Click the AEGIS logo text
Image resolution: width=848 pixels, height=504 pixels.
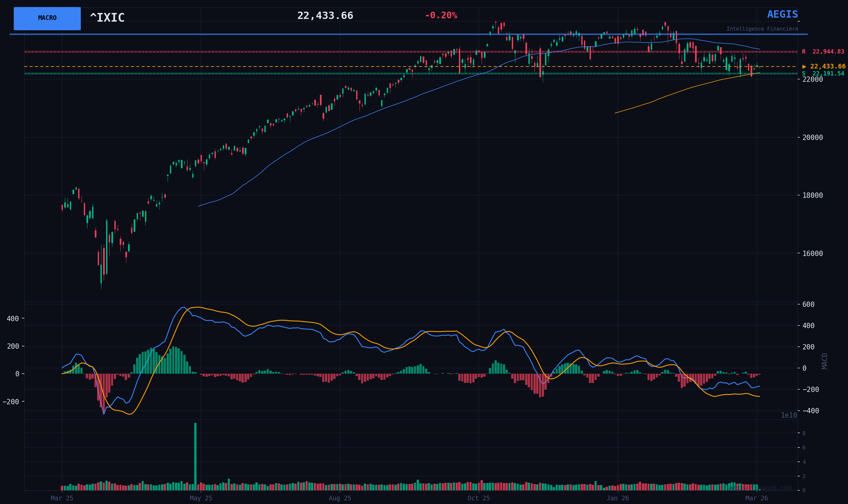click(782, 15)
